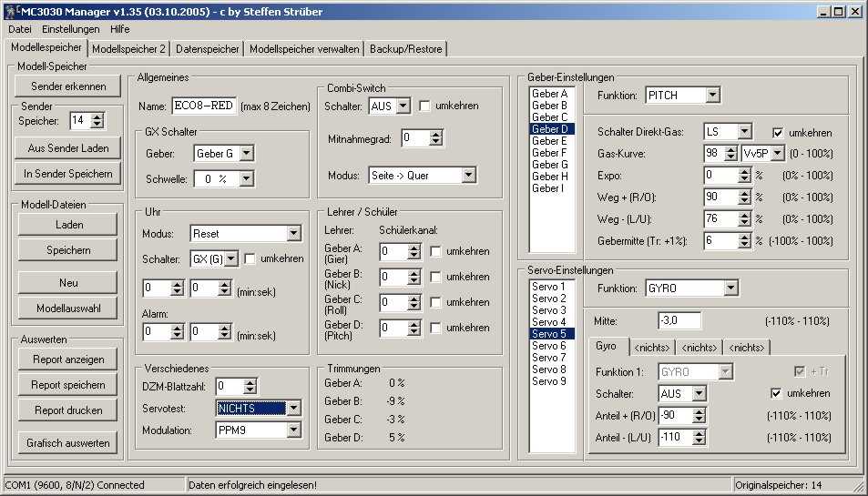The height and width of the screenshot is (496, 868).
Task: Open the Hilfe menu
Action: tap(119, 29)
